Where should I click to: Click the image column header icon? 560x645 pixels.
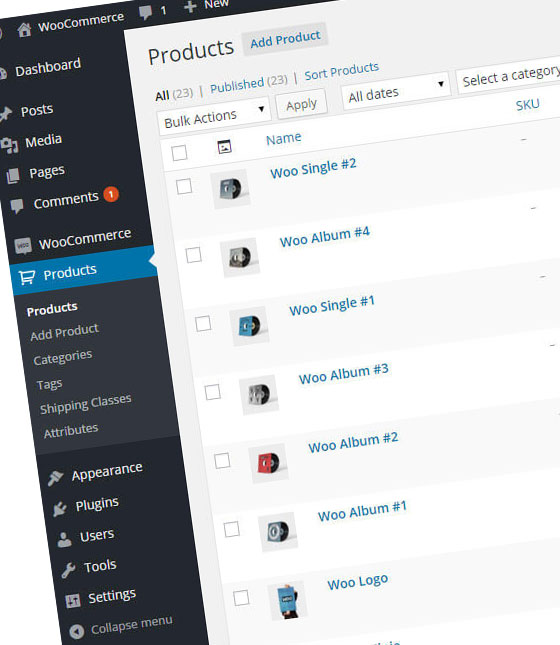pos(224,147)
